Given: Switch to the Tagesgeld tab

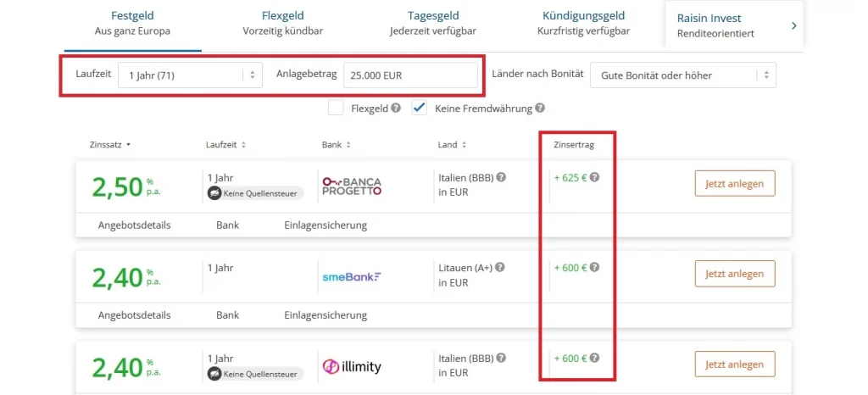Looking at the screenshot, I should tap(435, 23).
